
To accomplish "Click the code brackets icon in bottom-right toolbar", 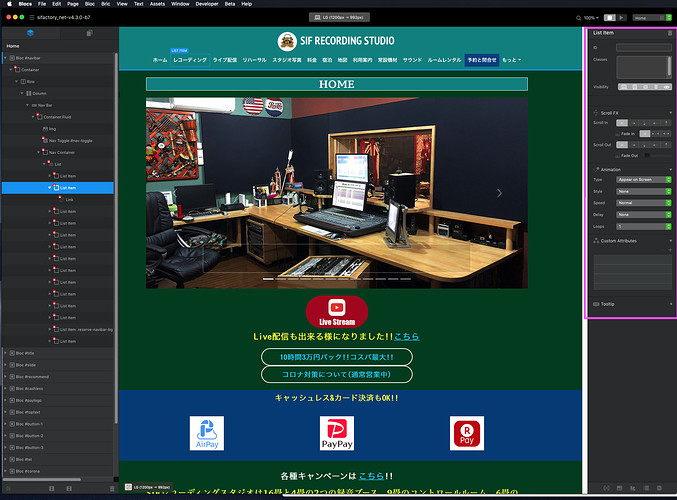I will 606,488.
